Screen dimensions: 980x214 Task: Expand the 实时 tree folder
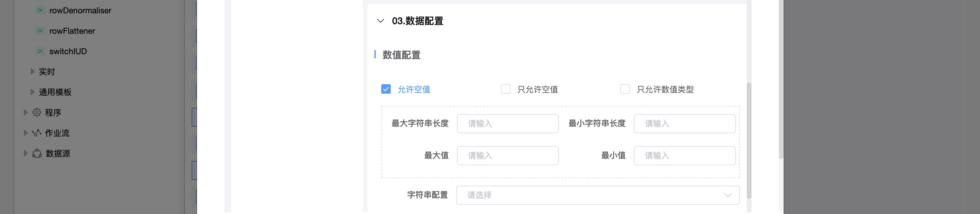point(33,72)
